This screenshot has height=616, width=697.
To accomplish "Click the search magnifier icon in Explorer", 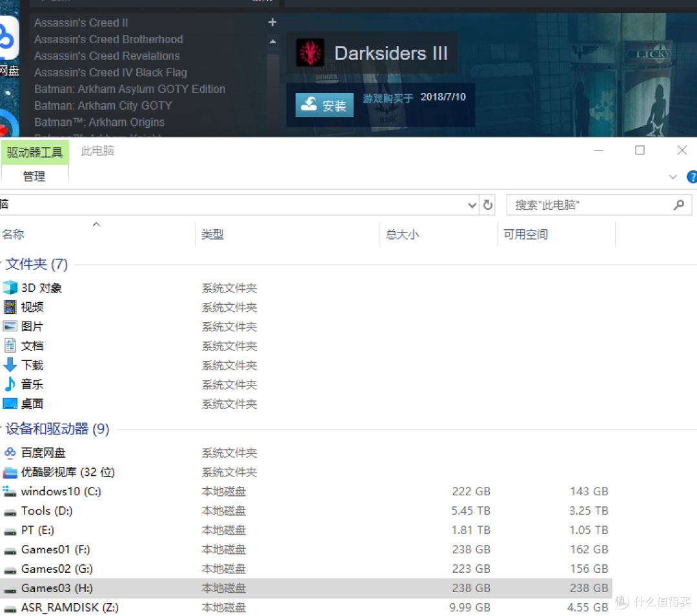I will click(678, 205).
